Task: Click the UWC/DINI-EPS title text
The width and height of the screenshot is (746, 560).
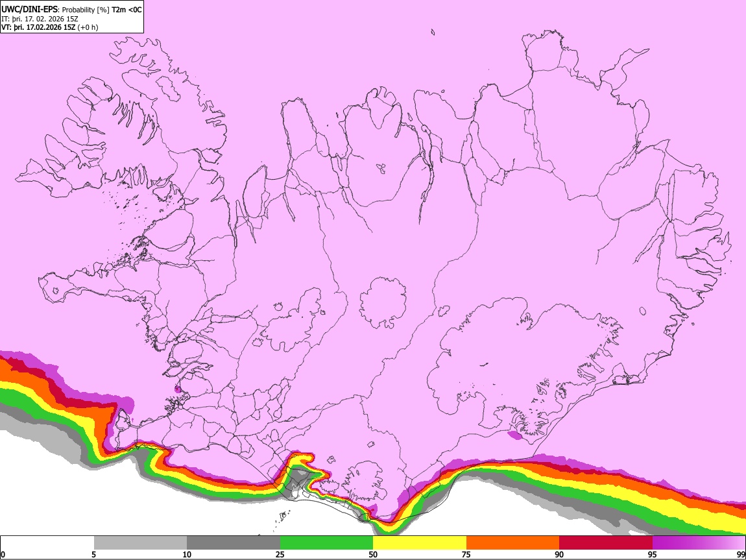Action: click(29, 10)
